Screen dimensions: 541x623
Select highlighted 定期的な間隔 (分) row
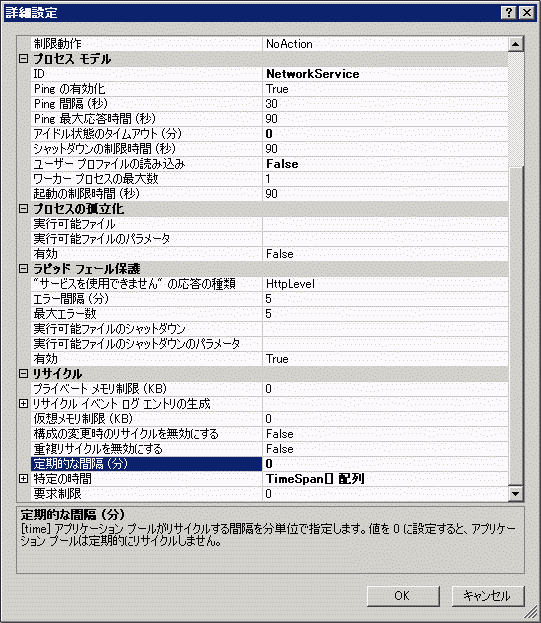point(147,464)
